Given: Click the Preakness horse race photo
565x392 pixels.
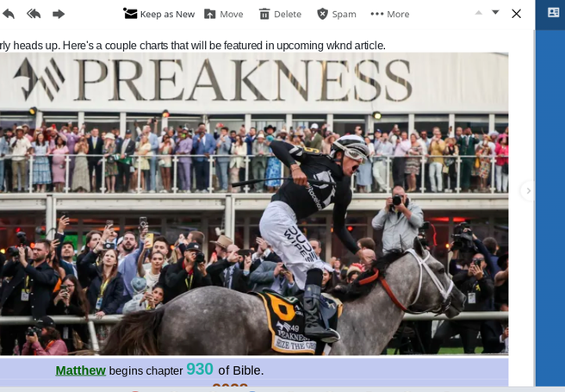Looking at the screenshot, I should 254,204.
